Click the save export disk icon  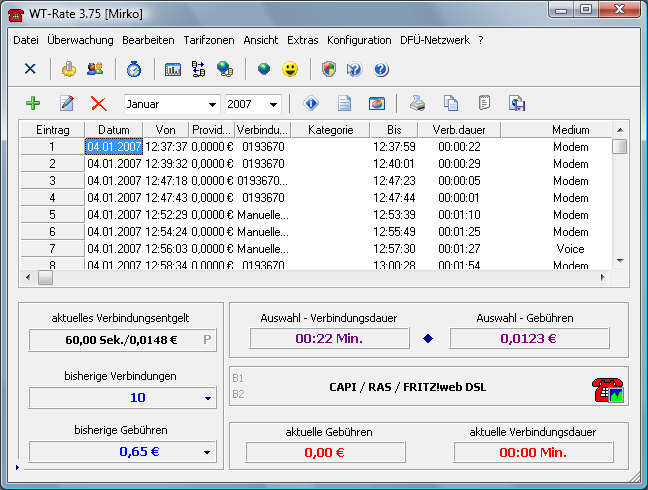(x=517, y=103)
